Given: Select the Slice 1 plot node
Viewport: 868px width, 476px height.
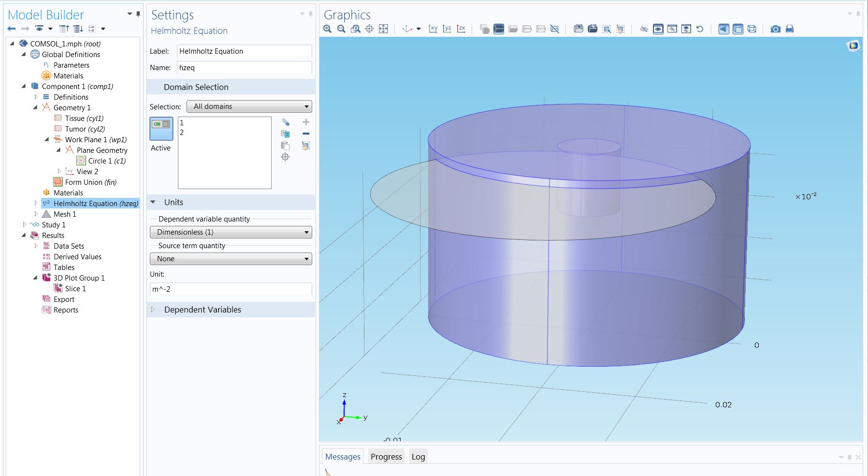Looking at the screenshot, I should (x=75, y=289).
